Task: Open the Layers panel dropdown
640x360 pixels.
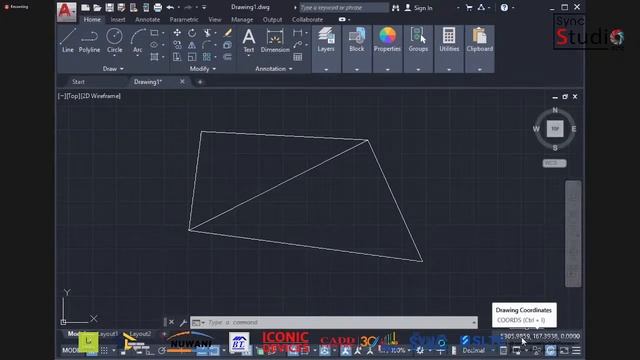Action: click(326, 70)
